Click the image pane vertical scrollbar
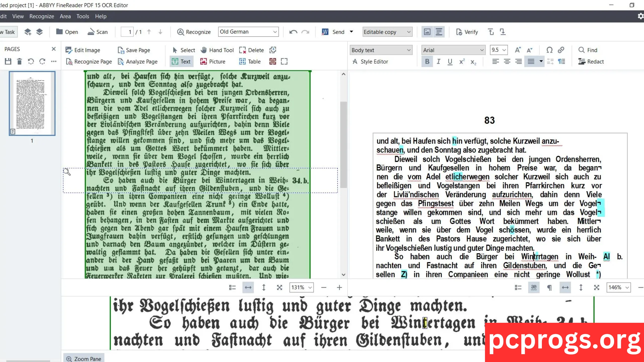Image resolution: width=644 pixels, height=362 pixels. point(343,144)
